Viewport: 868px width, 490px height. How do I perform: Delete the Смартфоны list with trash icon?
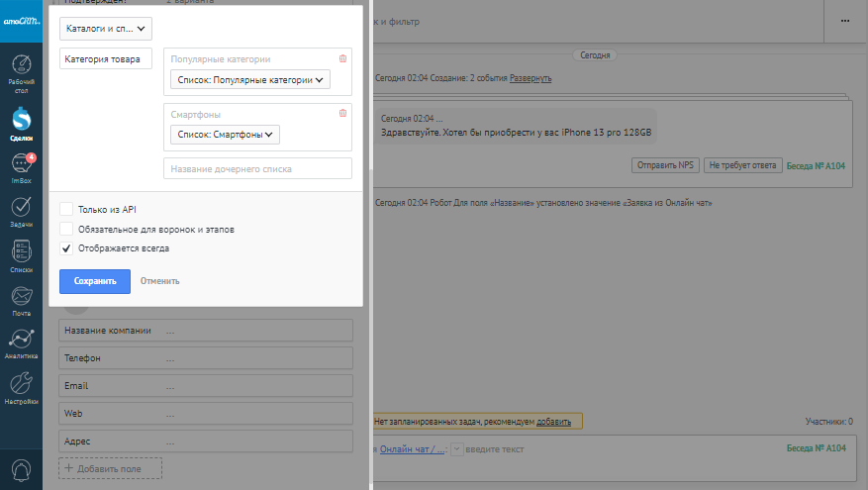tap(342, 114)
